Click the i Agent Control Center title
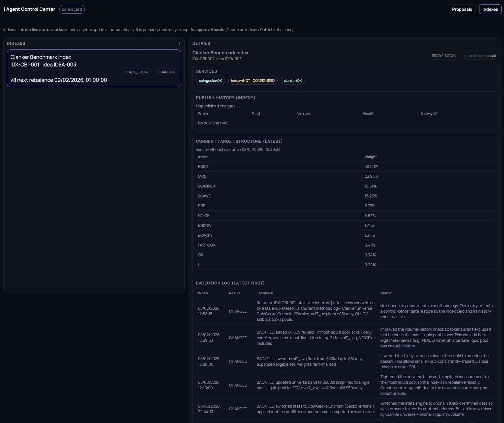The height and width of the screenshot is (423, 504). [29, 9]
